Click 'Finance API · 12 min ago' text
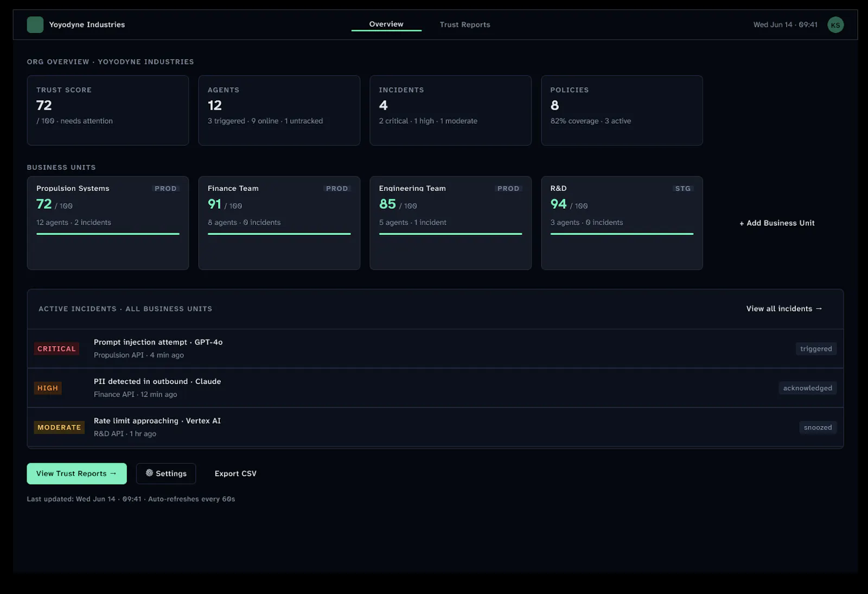Image resolution: width=868 pixels, height=594 pixels. point(136,394)
